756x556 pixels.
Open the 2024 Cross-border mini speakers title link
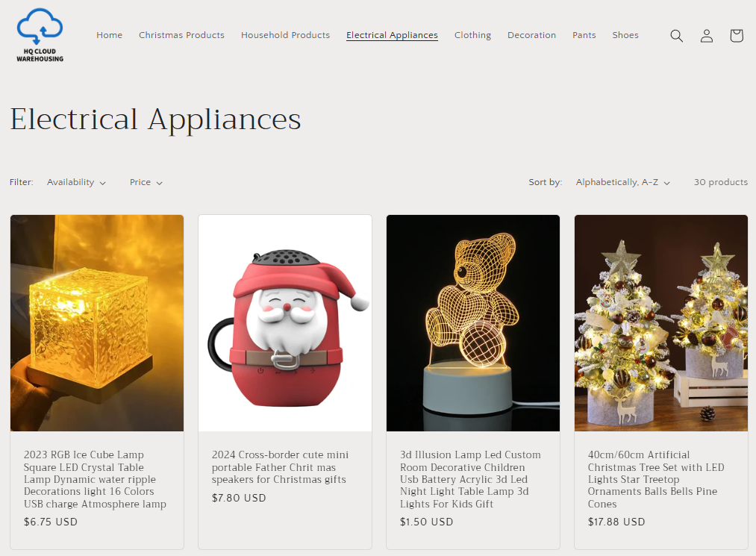point(280,466)
